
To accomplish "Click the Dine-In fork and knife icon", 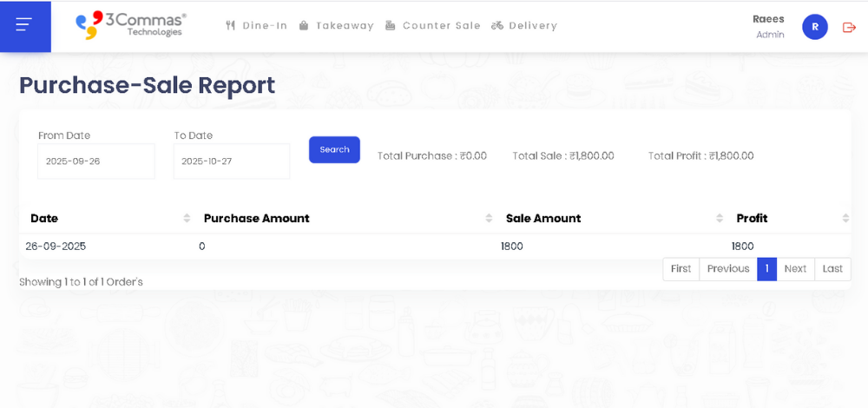I will 230,26.
